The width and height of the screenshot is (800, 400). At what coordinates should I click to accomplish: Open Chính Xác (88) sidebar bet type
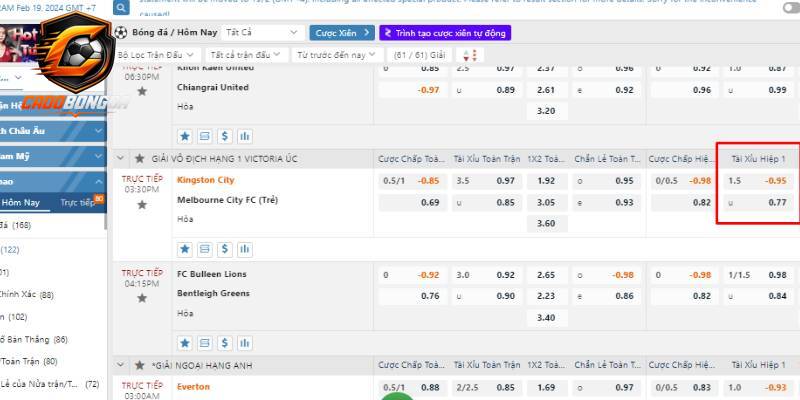click(x=27, y=294)
